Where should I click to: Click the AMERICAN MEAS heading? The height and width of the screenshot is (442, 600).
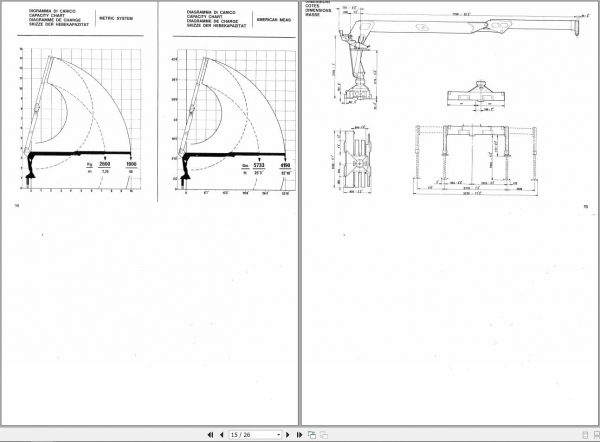click(274, 20)
